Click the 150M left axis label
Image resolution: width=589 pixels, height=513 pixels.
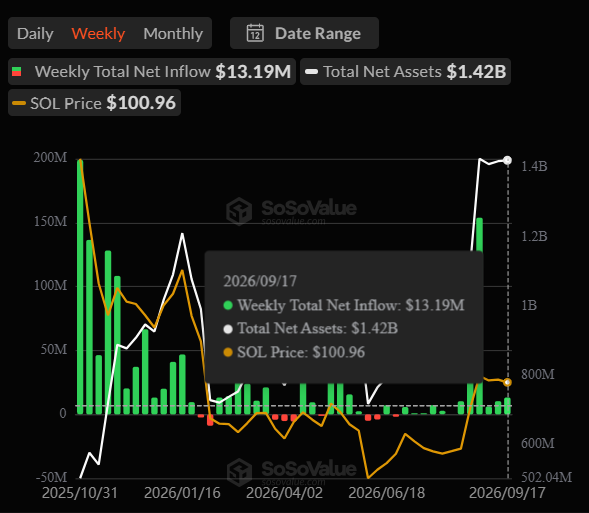point(50,221)
